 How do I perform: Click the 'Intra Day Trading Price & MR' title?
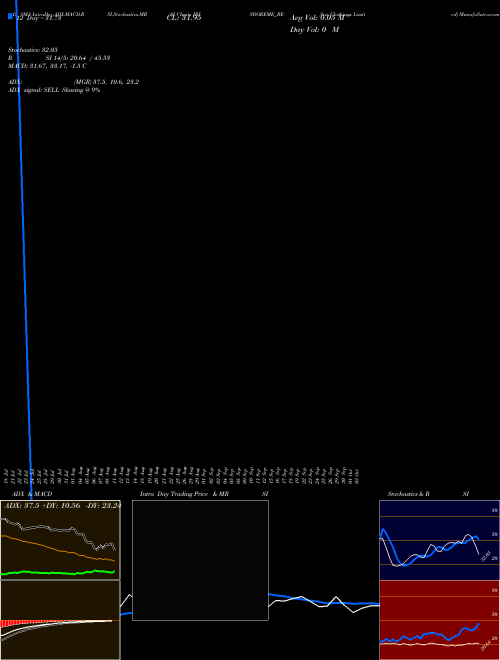(184, 494)
